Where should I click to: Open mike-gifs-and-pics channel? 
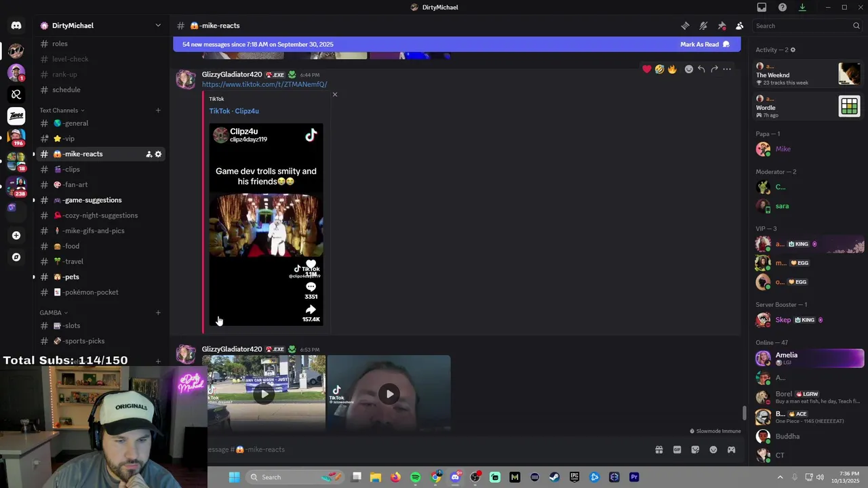pyautogui.click(x=100, y=231)
